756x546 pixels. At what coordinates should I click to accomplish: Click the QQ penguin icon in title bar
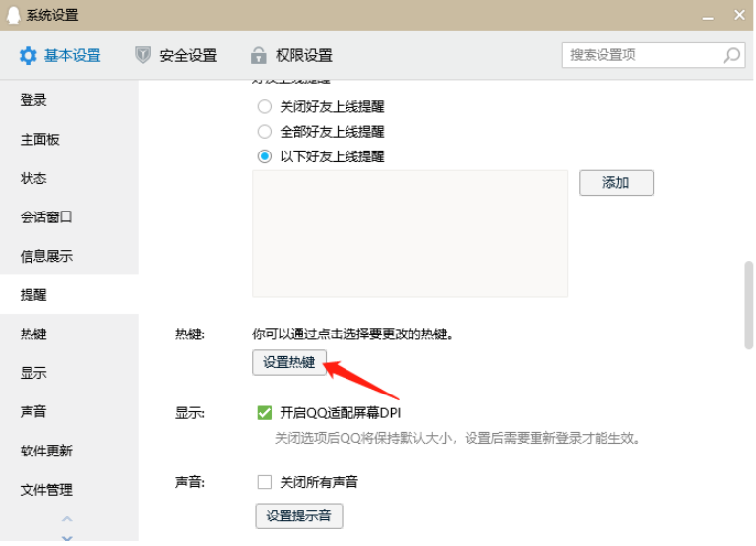(x=14, y=15)
